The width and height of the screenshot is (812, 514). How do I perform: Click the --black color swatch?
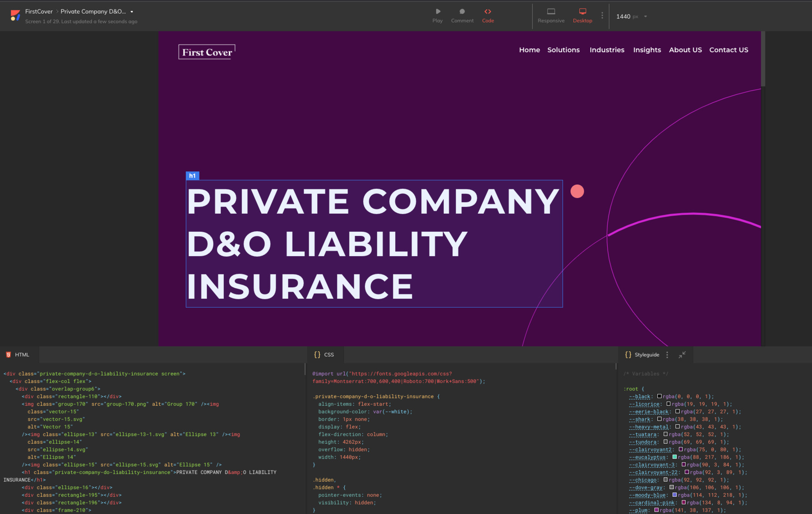click(659, 396)
